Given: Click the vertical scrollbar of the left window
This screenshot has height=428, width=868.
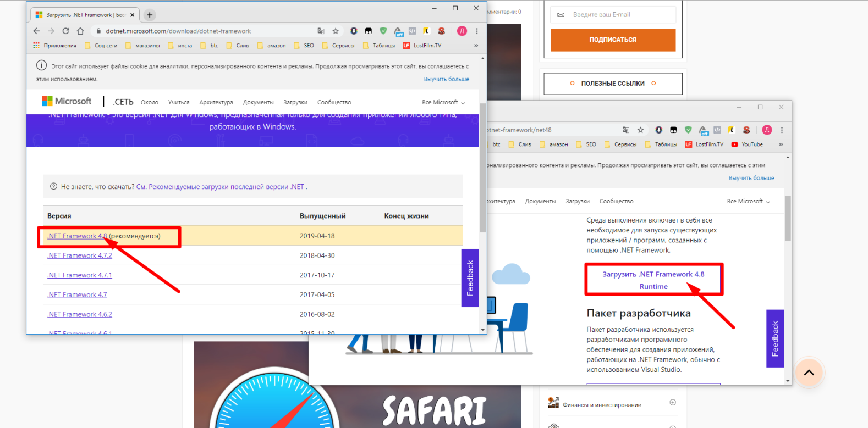Looking at the screenshot, I should (x=483, y=168).
